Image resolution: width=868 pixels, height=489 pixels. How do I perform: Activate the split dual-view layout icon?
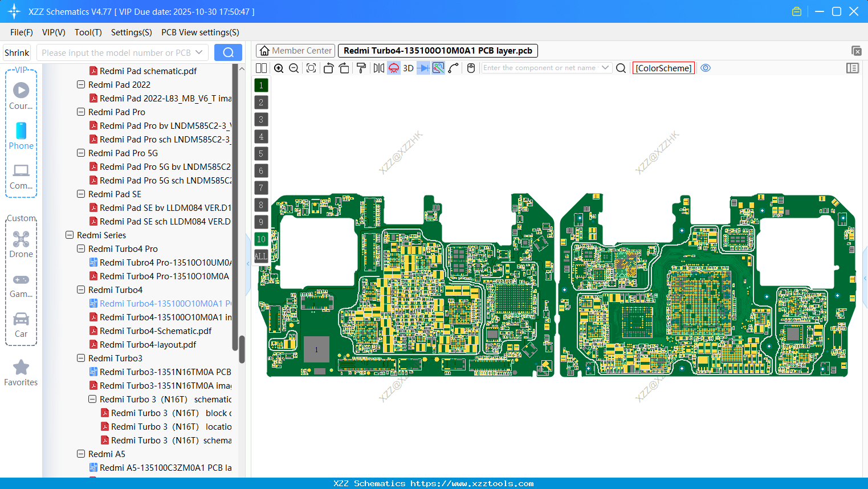pyautogui.click(x=260, y=68)
